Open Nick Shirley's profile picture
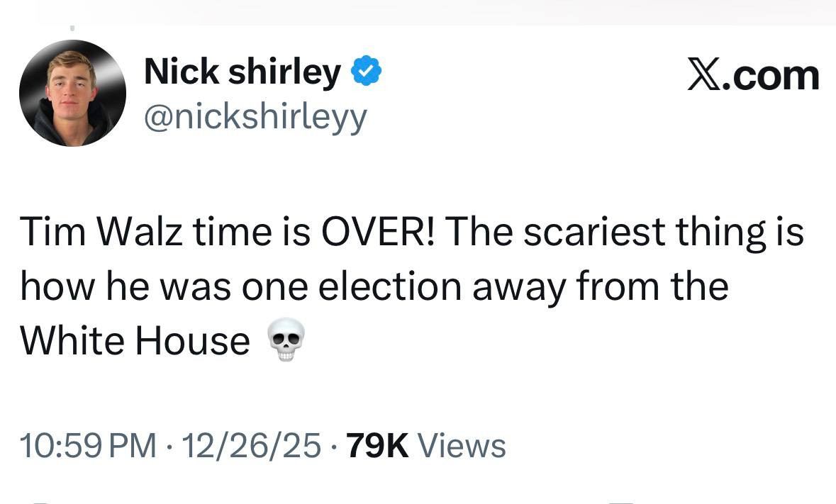 click(72, 93)
